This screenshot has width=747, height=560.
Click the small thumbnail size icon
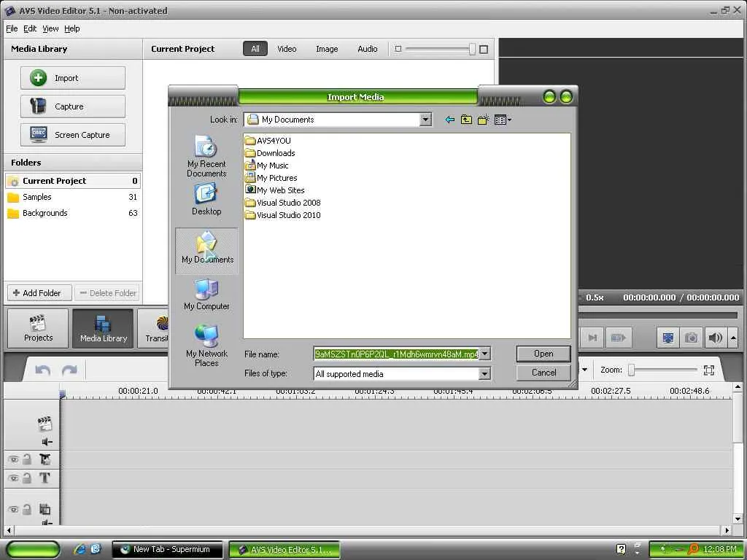(x=398, y=49)
